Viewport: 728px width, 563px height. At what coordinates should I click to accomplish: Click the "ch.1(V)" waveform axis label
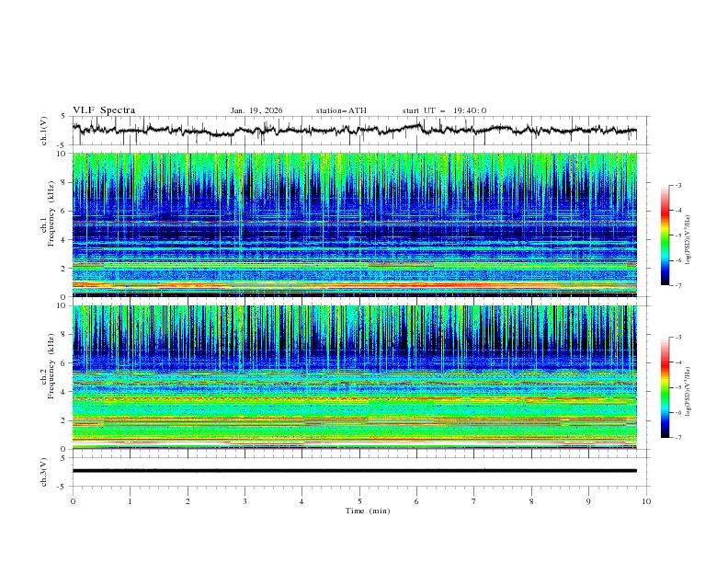(x=44, y=131)
